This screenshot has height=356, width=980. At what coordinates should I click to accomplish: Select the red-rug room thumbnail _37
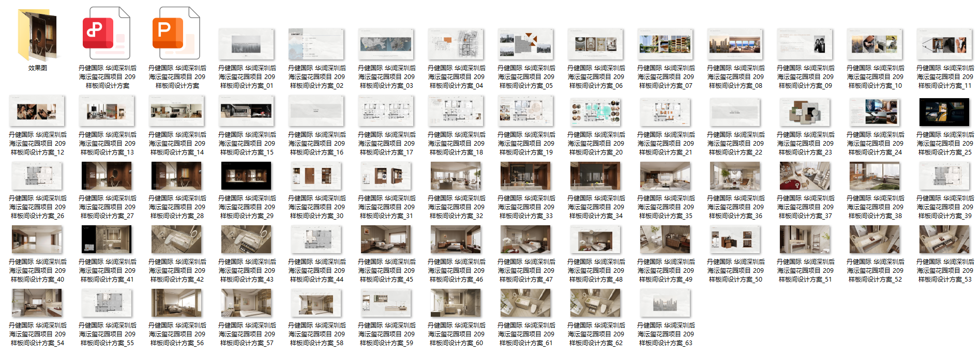pos(805,176)
